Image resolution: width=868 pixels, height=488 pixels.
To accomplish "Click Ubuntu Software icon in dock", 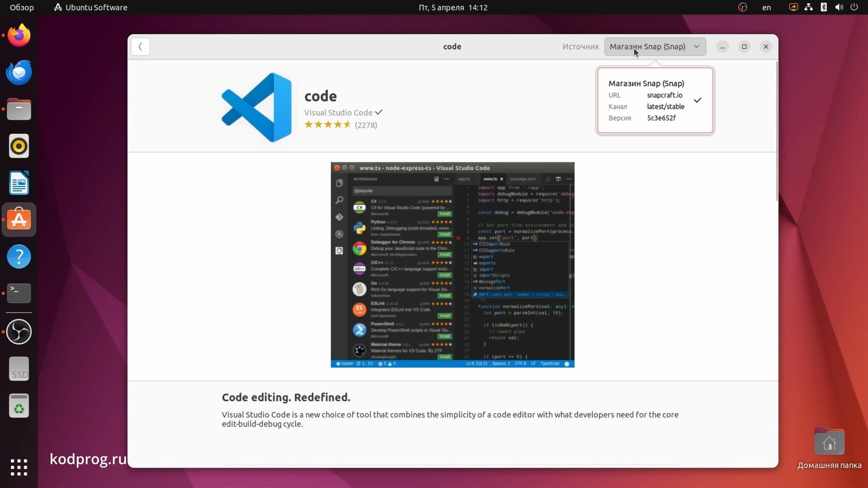I will [x=19, y=220].
